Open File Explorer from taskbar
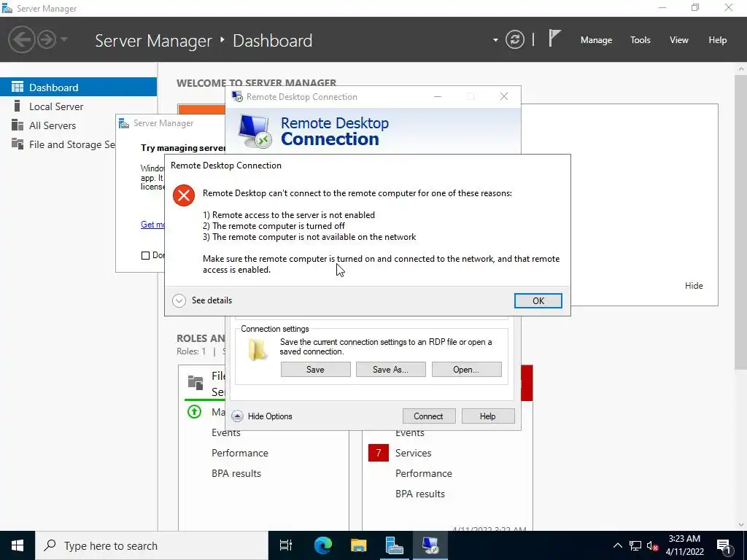 click(358, 545)
